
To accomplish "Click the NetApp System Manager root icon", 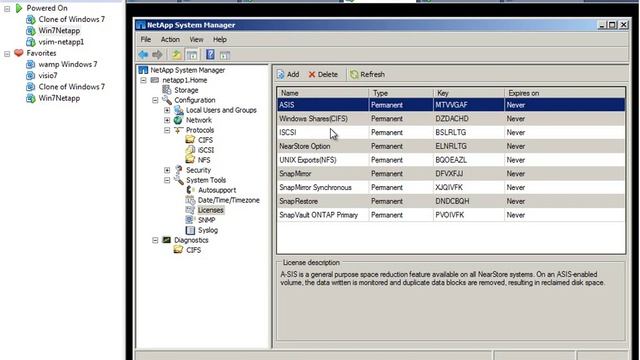I will (x=143, y=70).
